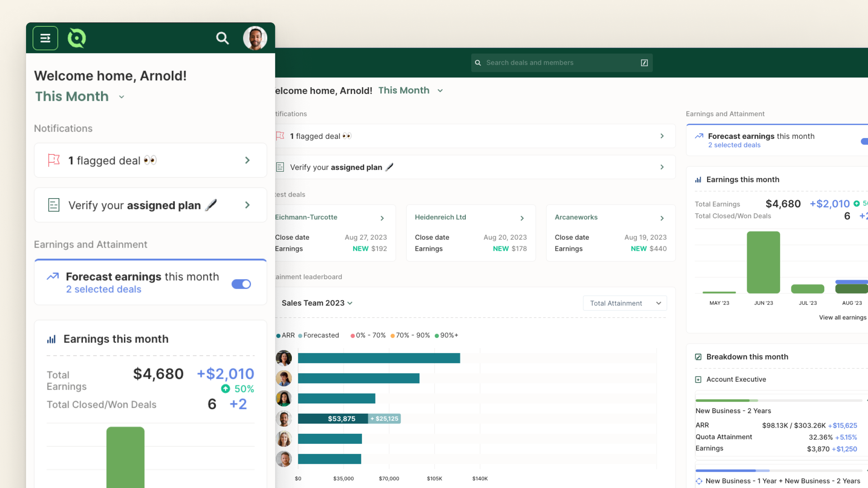Click the red flag icon on the flagged deal

[54, 160]
